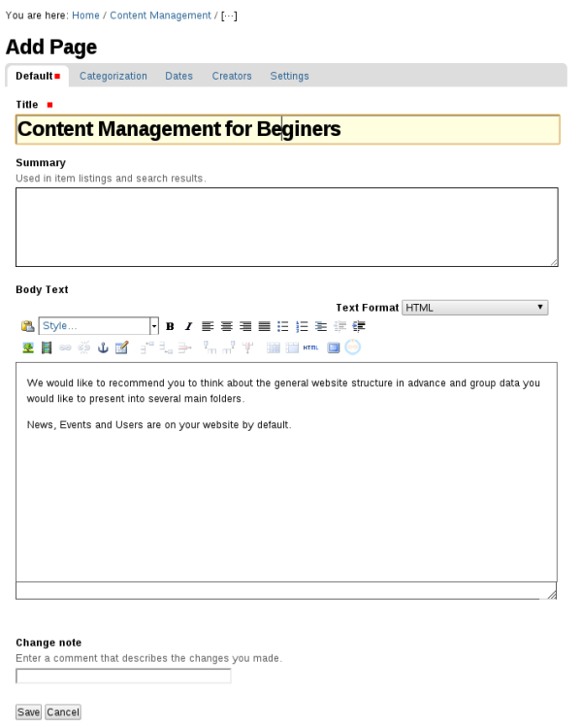Insert an anchor
Viewport: 582px width, 728px height.
pos(103,347)
